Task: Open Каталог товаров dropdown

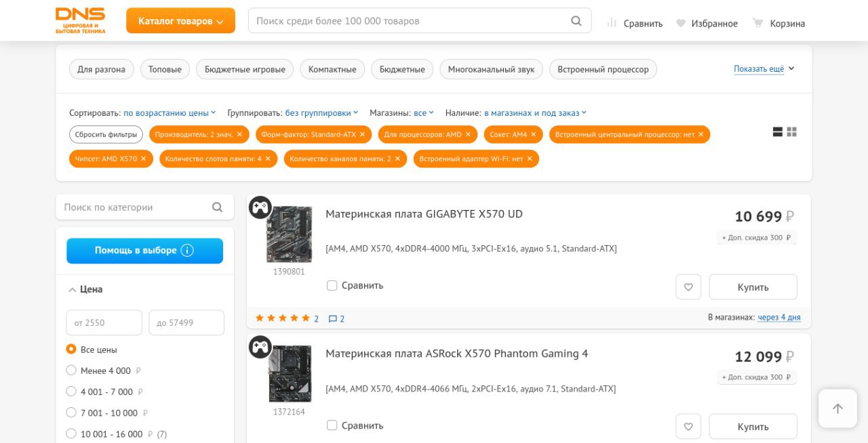Action: pyautogui.click(x=180, y=21)
